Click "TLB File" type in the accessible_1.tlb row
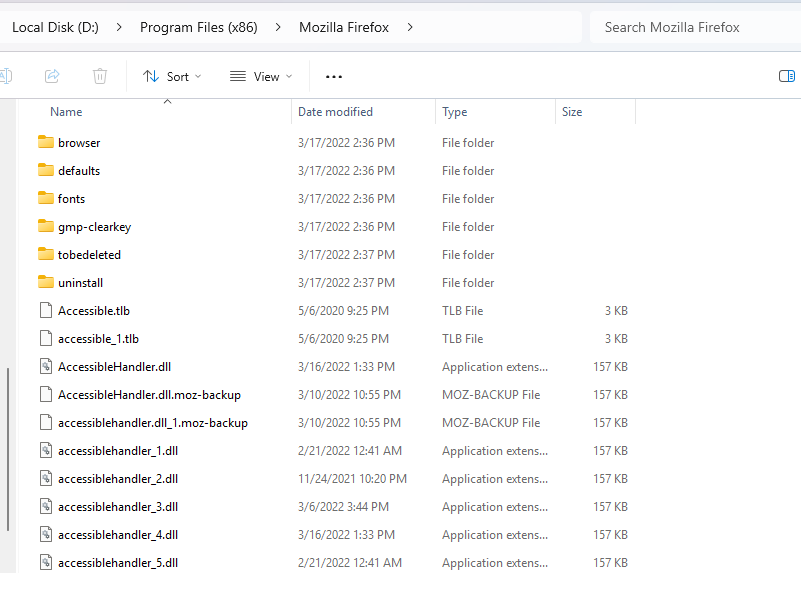 (462, 339)
